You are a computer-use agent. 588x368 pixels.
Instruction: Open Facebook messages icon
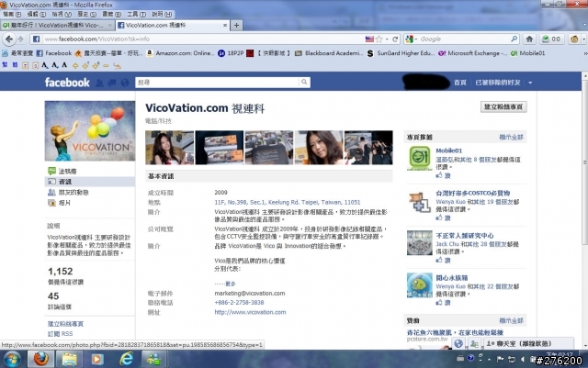pos(112,83)
